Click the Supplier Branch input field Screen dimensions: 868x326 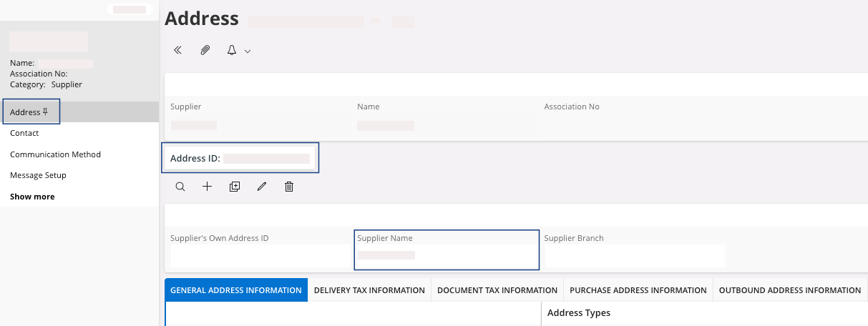[634, 255]
